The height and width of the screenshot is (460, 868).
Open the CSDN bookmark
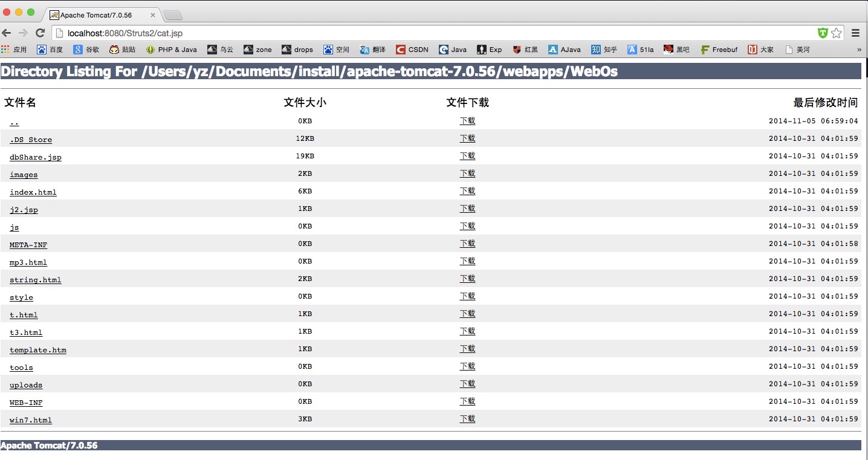[412, 50]
